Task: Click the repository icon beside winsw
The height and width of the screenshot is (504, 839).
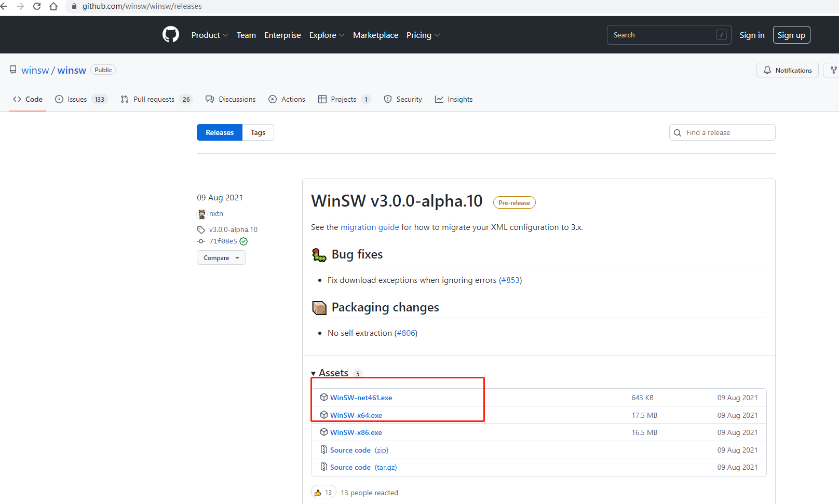Action: coord(13,70)
